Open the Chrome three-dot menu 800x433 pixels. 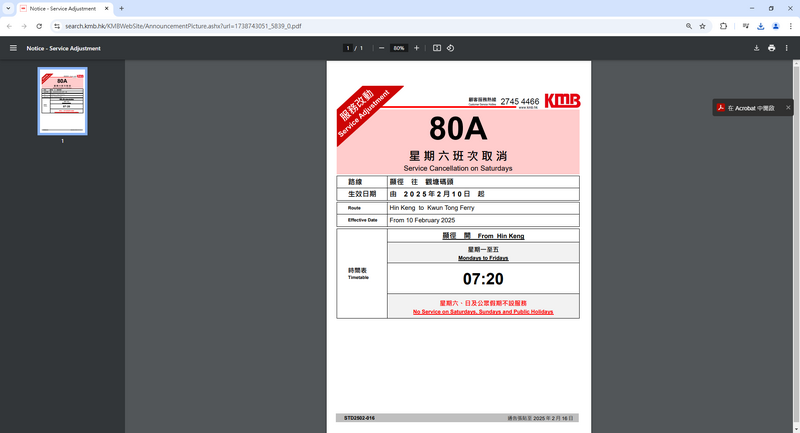click(789, 26)
